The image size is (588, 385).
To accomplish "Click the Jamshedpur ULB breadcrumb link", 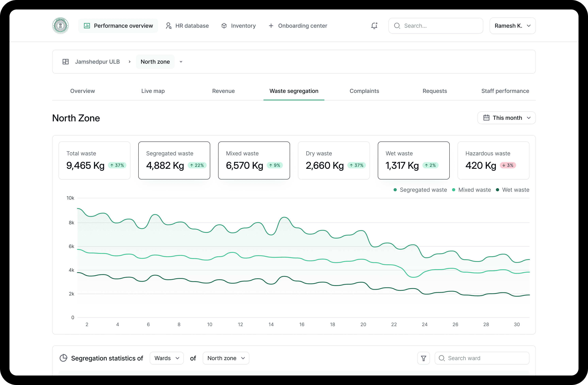I will (x=97, y=62).
